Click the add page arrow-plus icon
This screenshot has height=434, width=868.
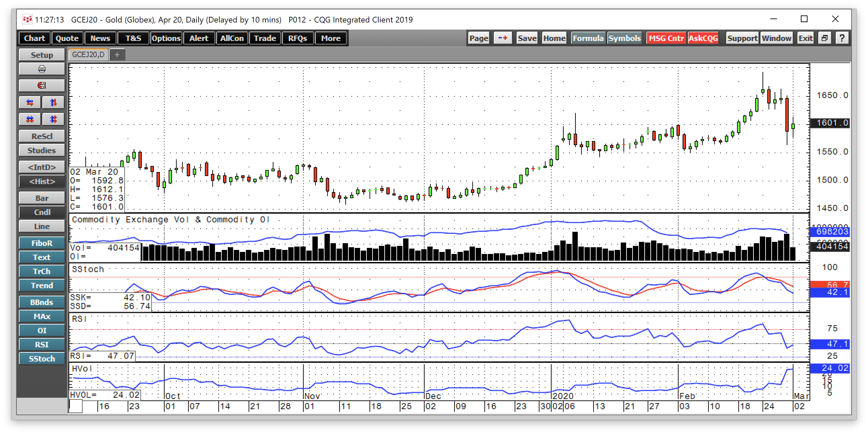503,38
